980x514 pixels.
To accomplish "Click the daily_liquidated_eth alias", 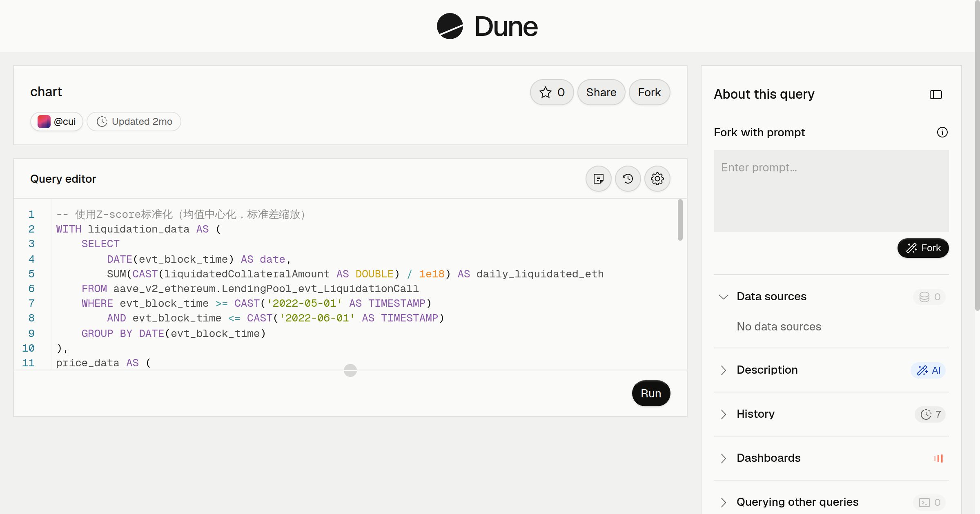I will pyautogui.click(x=540, y=274).
